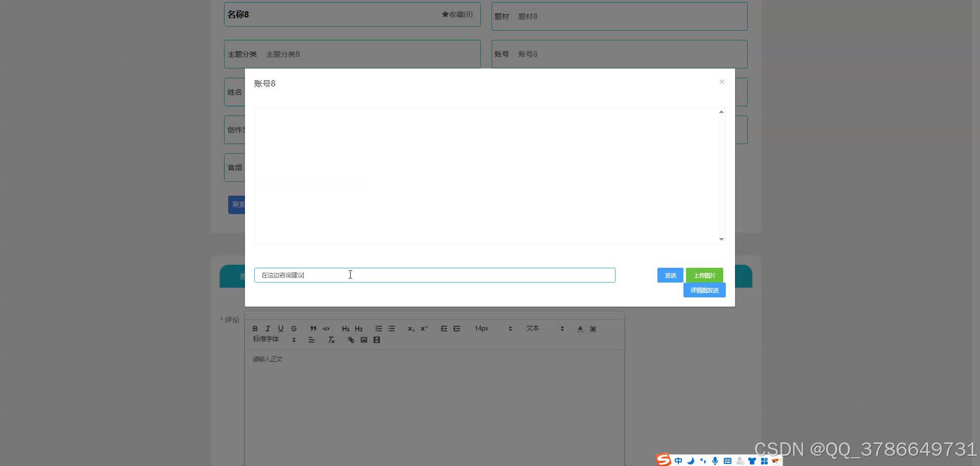This screenshot has height=466, width=980.
Task: Decrease indent in comment editor
Action: point(444,329)
